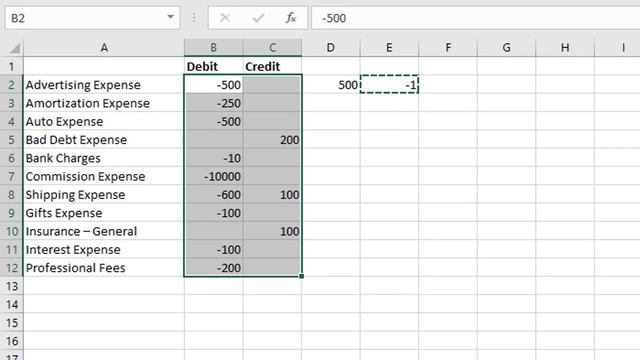Screen dimensions: 640x360
Task: Select column F header
Action: click(x=448, y=48)
